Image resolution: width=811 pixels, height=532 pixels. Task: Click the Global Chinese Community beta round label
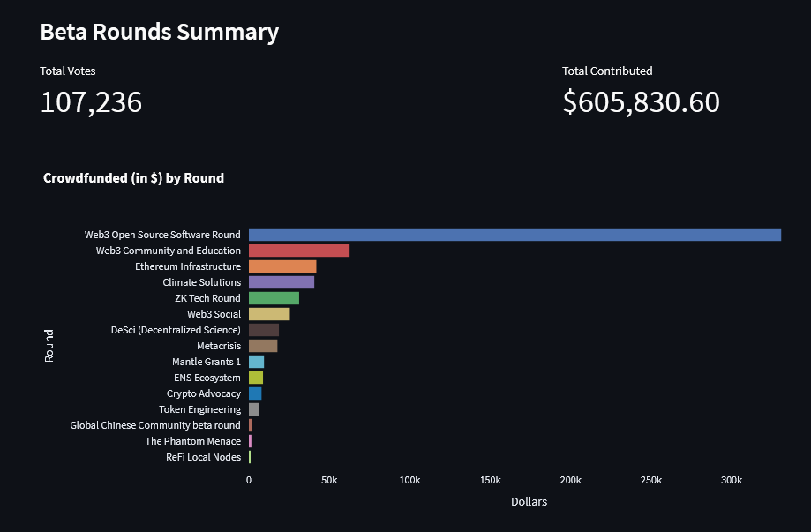pyautogui.click(x=155, y=425)
